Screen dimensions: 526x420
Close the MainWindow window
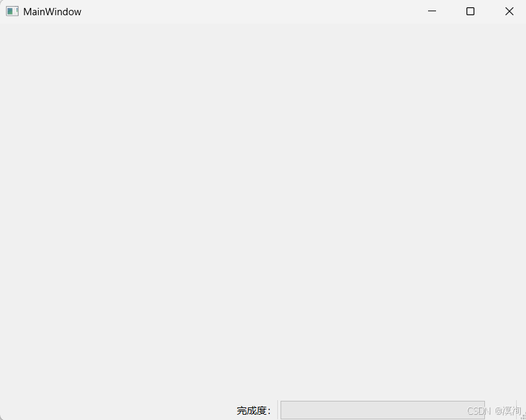(x=509, y=11)
